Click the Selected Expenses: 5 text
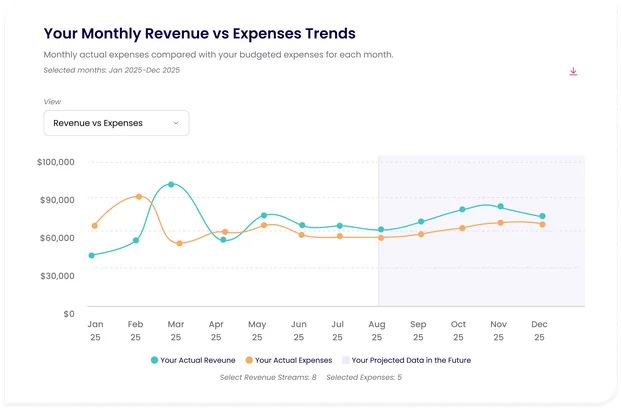 coord(364,377)
